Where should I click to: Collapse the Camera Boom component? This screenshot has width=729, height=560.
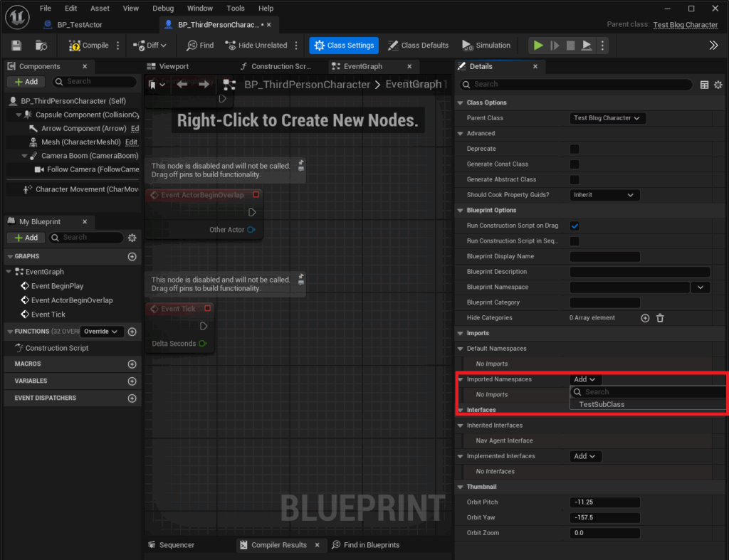click(x=24, y=156)
